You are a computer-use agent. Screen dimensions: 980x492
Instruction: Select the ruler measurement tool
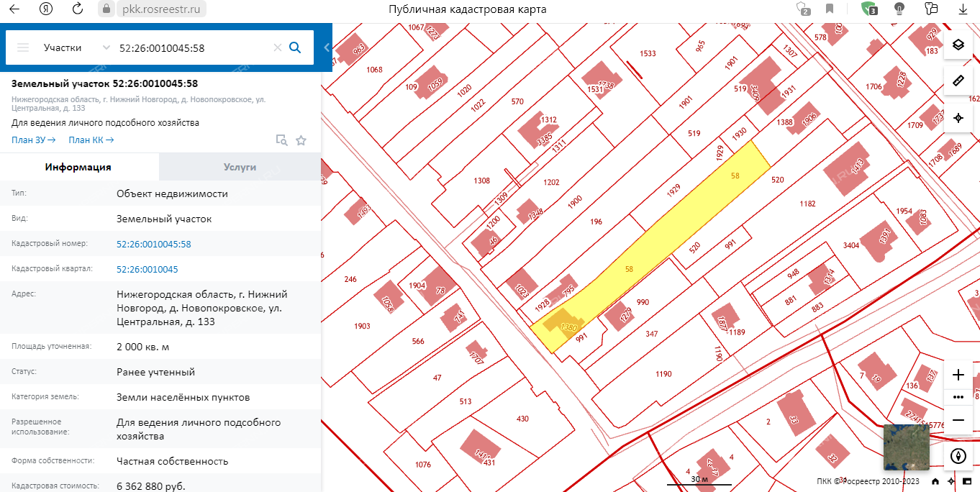click(958, 80)
